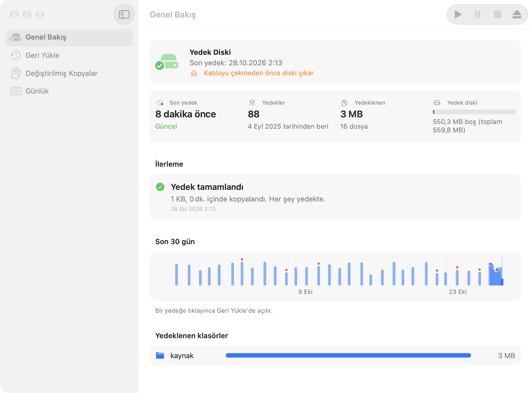
Task: Select the latest backup bar in chart
Action: [x=502, y=282]
